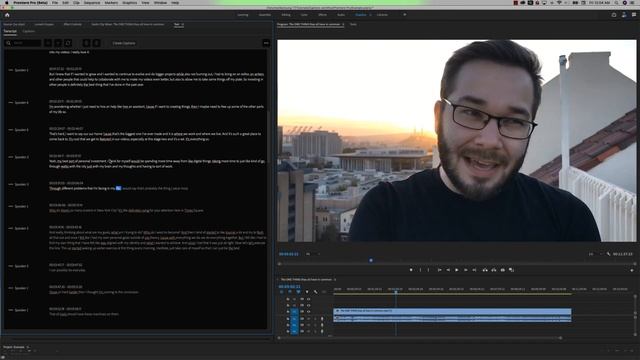Jump to the In point
The height and width of the screenshot is (360, 640).
pyautogui.click(x=439, y=270)
